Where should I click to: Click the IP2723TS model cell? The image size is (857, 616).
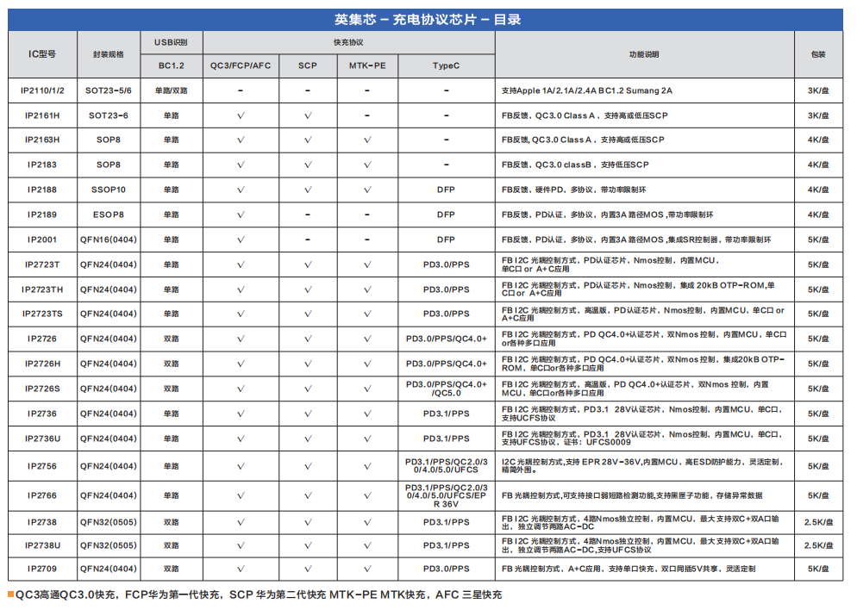pyautogui.click(x=42, y=314)
